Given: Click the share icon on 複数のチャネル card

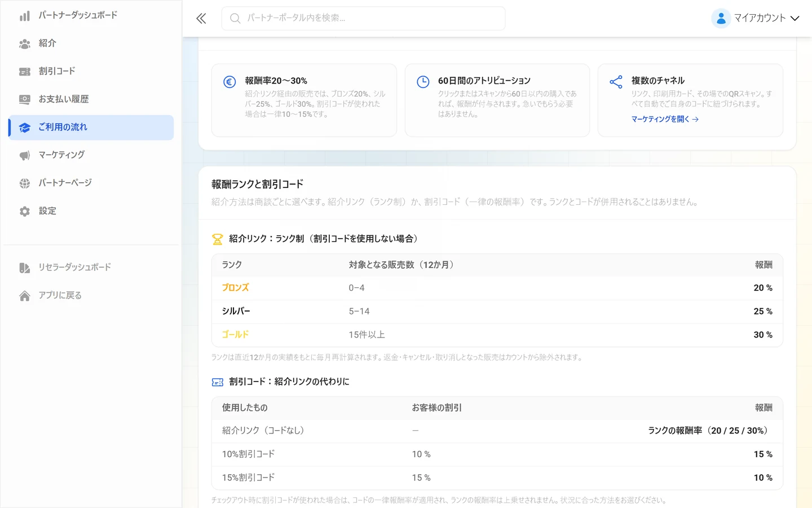Looking at the screenshot, I should point(616,82).
